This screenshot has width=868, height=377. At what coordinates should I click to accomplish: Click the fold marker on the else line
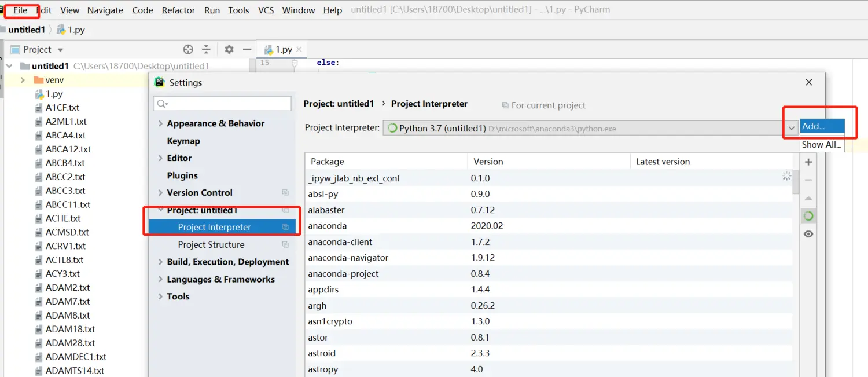tap(295, 63)
